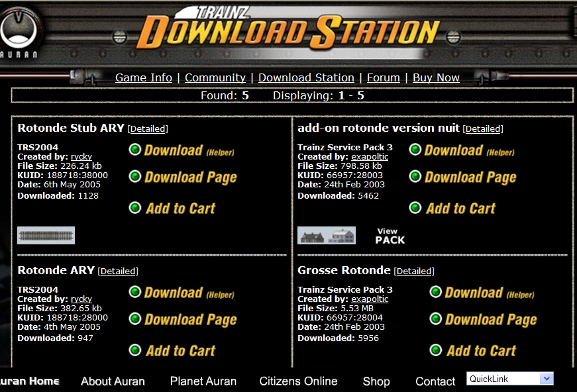The width and height of the screenshot is (577, 392).
Task: Click 'Downloaded: 5956' text
Action: click(338, 338)
